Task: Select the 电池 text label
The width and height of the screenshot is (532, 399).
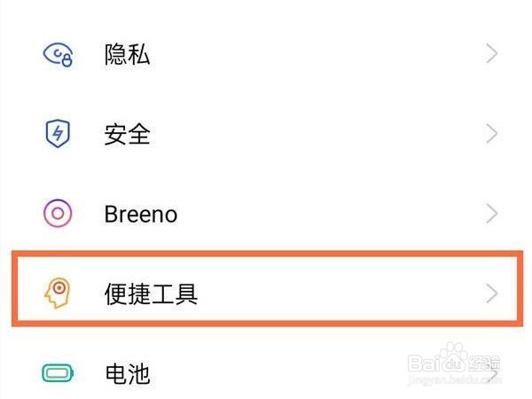Action: [127, 373]
